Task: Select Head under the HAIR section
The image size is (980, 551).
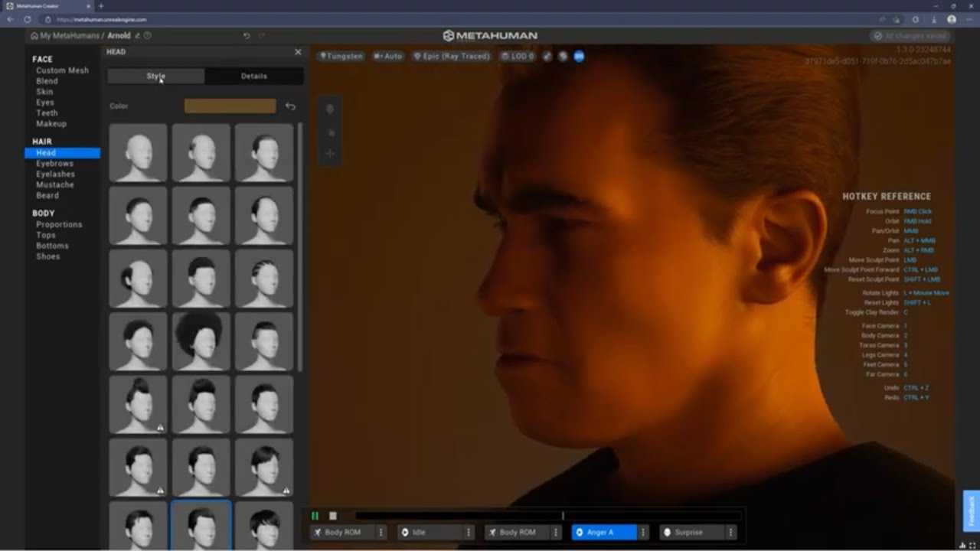Action: tap(62, 153)
